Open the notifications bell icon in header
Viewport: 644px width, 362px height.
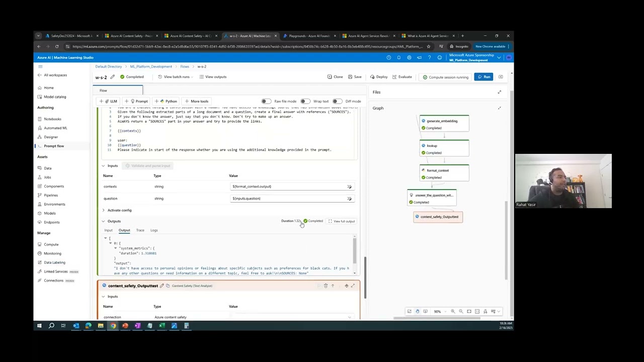tap(398, 57)
